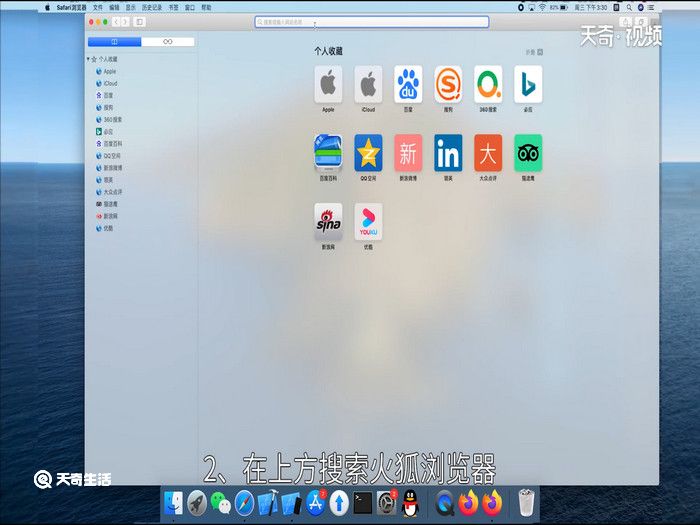This screenshot has width=700, height=525.
Task: Open the 文件 menu
Action: [98, 8]
